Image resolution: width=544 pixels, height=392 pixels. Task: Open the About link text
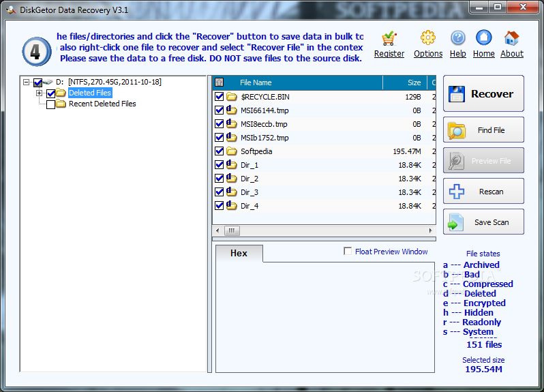(x=512, y=54)
